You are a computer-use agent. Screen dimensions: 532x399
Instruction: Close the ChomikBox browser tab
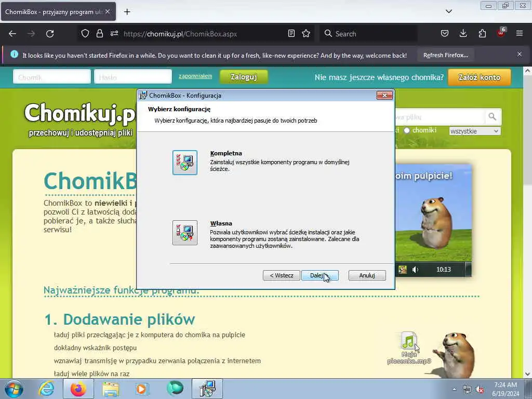(108, 11)
